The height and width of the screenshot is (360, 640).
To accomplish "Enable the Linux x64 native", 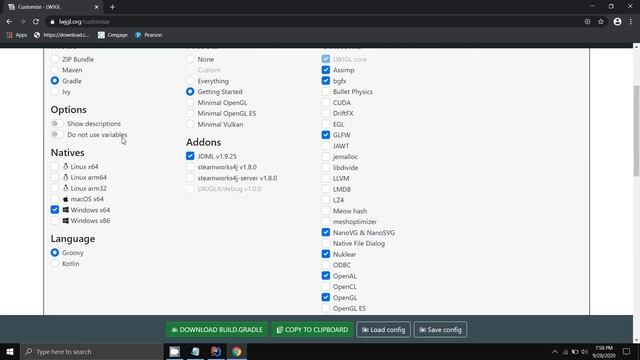I will pos(55,167).
